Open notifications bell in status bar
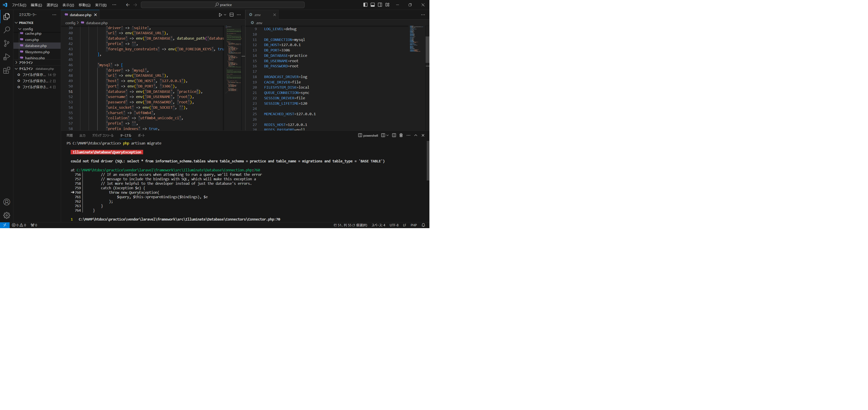Image resolution: width=868 pixels, height=410 pixels. point(423,225)
